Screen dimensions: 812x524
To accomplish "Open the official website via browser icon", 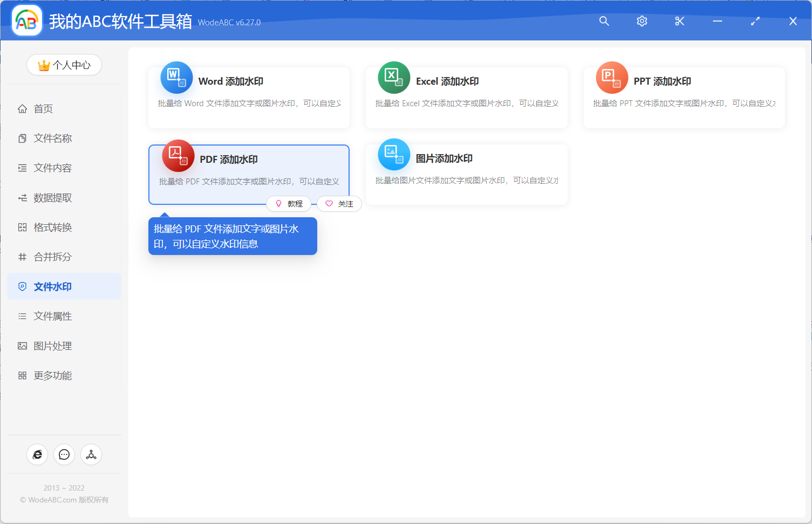I will (37, 454).
